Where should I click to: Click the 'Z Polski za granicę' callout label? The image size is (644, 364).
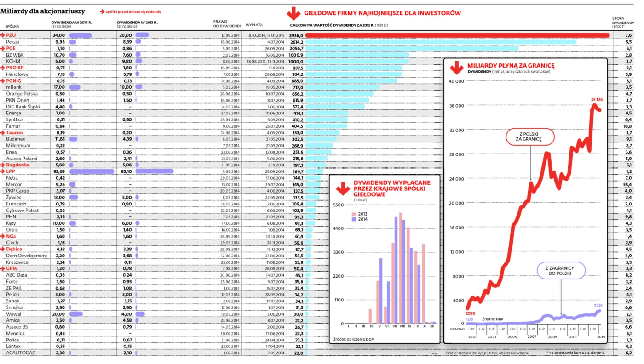coord(530,136)
